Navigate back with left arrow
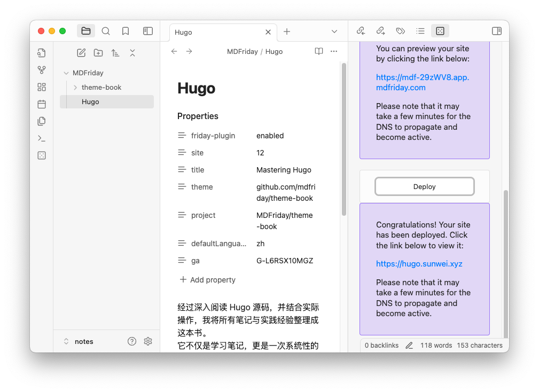 174,51
